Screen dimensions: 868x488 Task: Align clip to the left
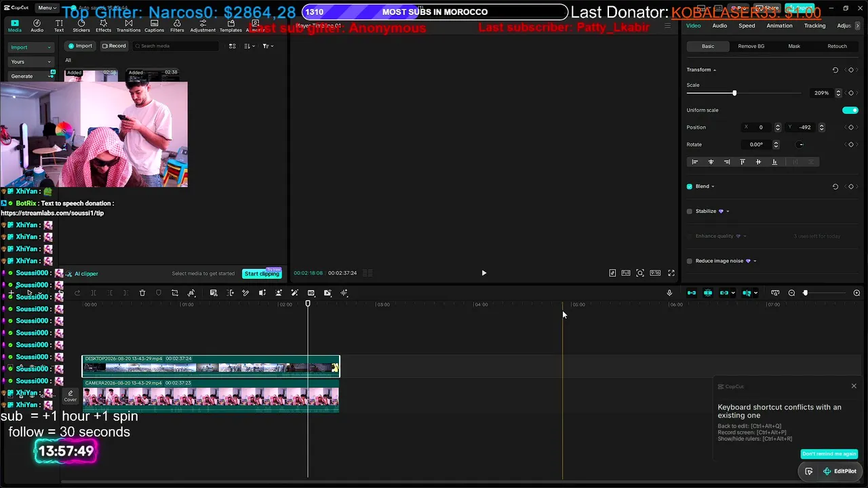694,162
